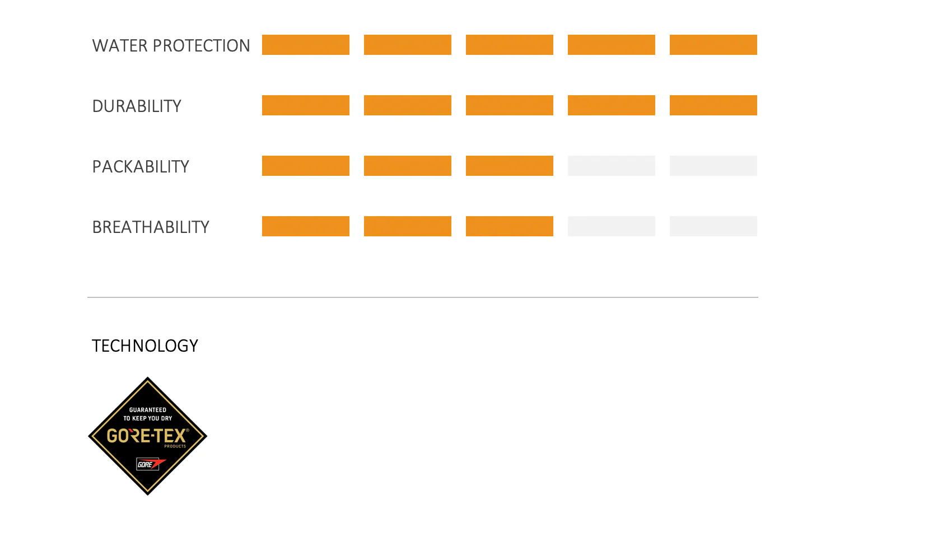The height and width of the screenshot is (560, 933).
Task: Click first orange segment of Water Protection bar
Action: pos(306,45)
